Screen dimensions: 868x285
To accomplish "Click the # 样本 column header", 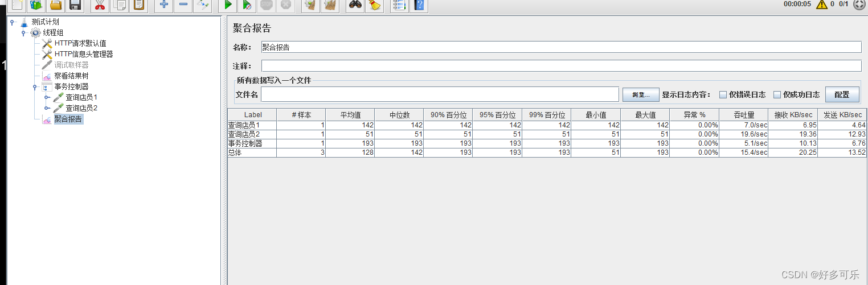I will tap(301, 115).
